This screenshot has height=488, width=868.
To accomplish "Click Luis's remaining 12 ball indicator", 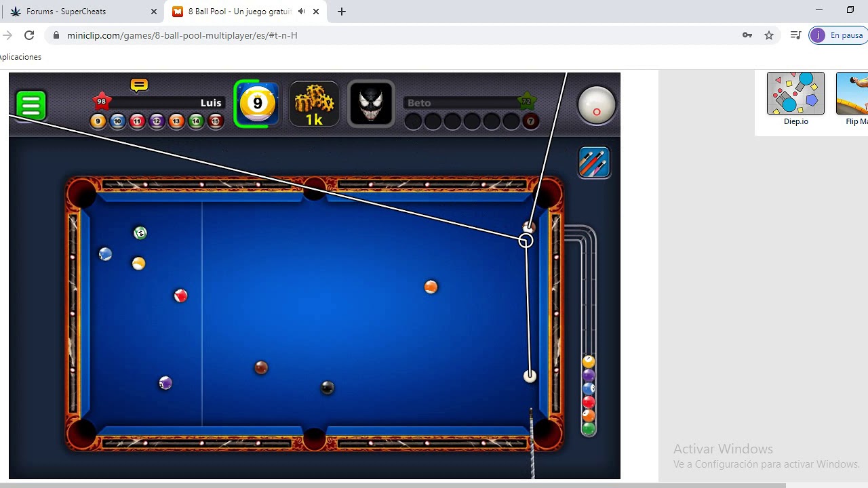I will click(x=157, y=121).
